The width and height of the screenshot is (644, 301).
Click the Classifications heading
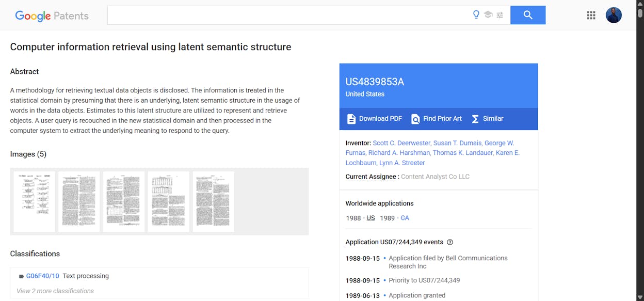click(35, 254)
